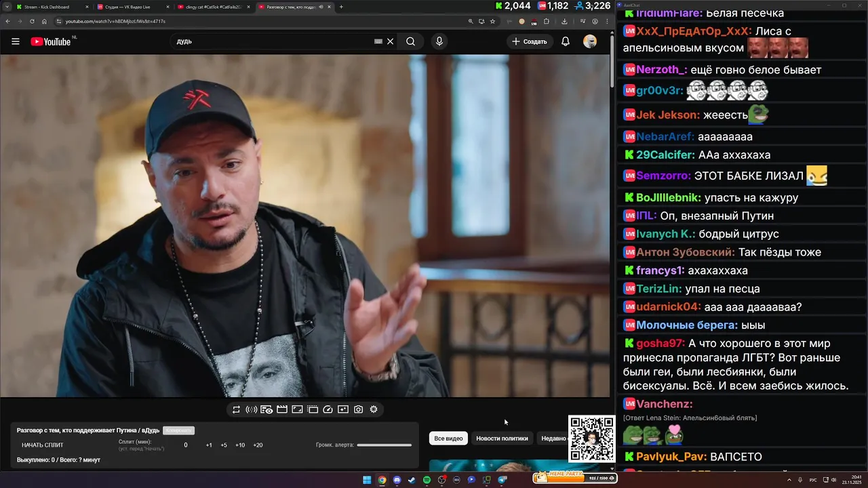Open the YouTube hamburger guide menu

pos(16,41)
